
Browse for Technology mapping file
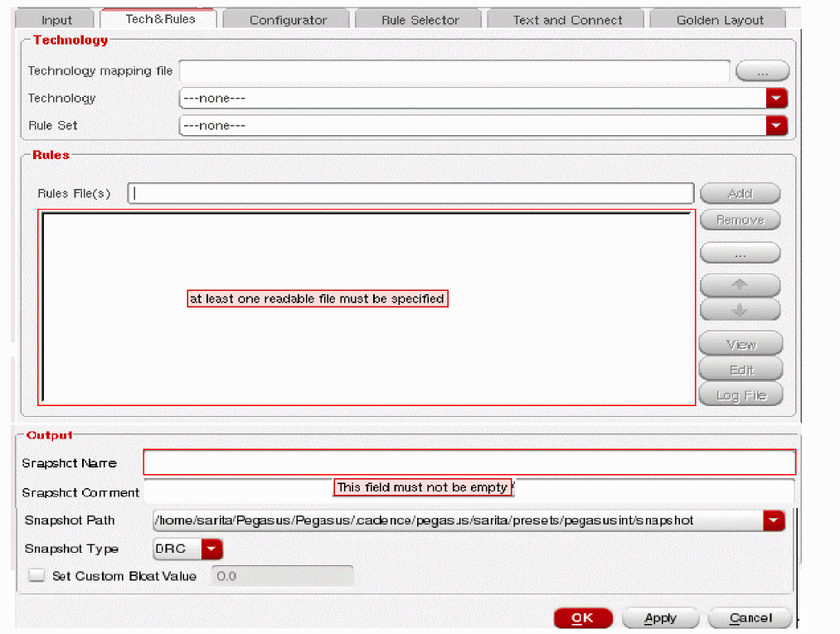click(x=761, y=72)
